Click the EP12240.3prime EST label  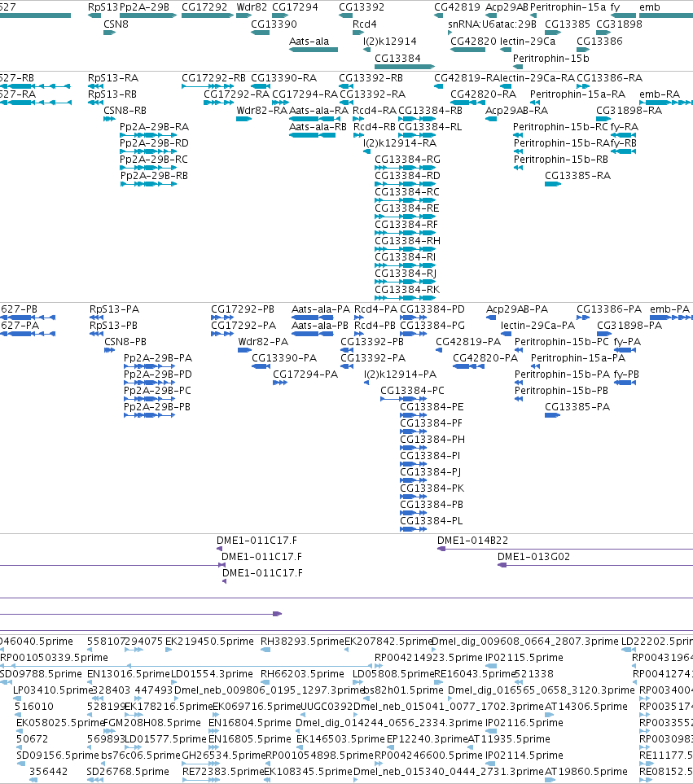coord(427,738)
